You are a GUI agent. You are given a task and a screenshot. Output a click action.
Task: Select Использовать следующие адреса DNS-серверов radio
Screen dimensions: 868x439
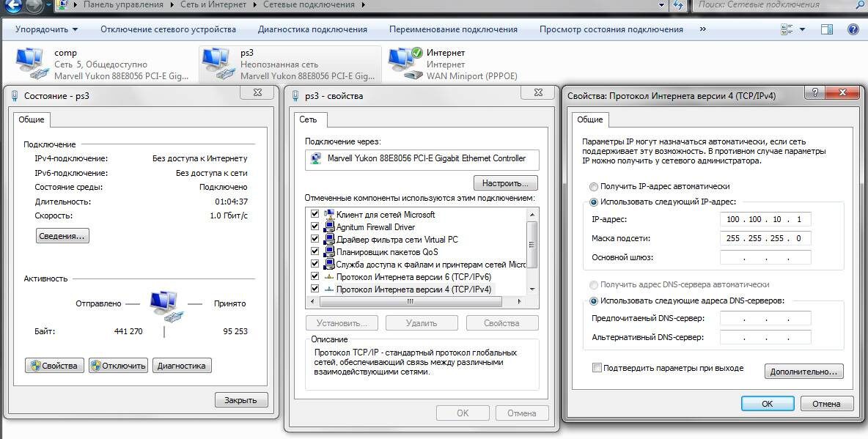pos(594,301)
